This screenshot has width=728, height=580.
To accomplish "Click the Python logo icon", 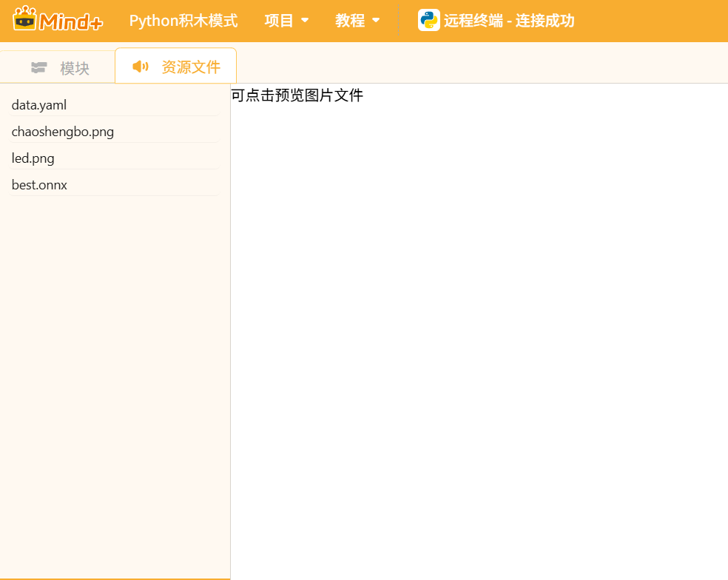I will tap(428, 21).
